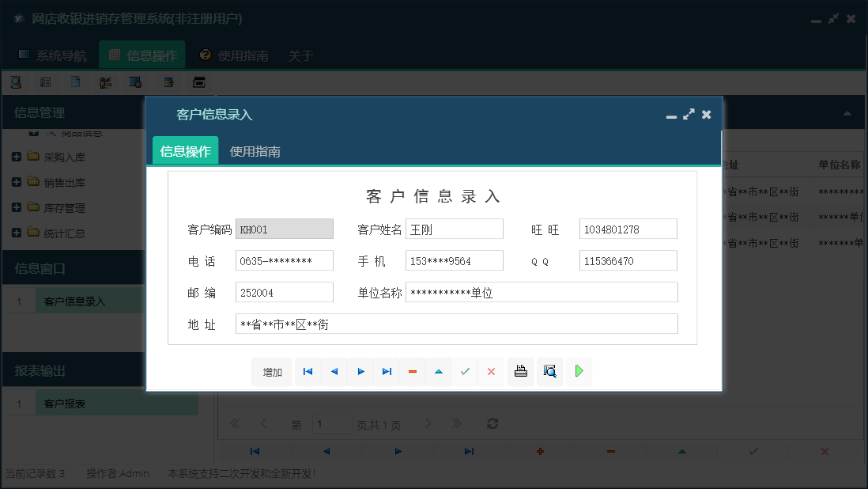Expand the 采购入库 tree node
The image size is (868, 489).
point(16,156)
